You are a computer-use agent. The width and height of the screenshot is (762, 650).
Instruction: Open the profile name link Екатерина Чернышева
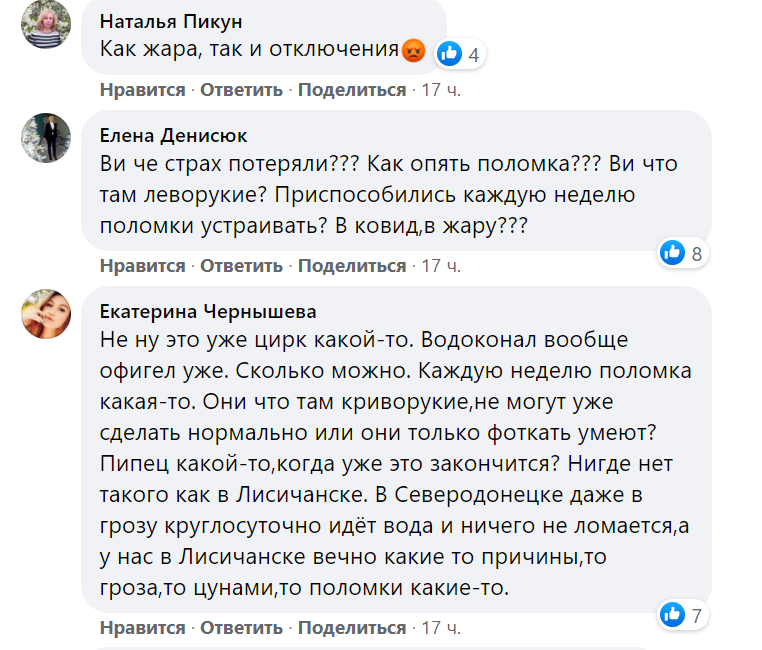point(209,310)
